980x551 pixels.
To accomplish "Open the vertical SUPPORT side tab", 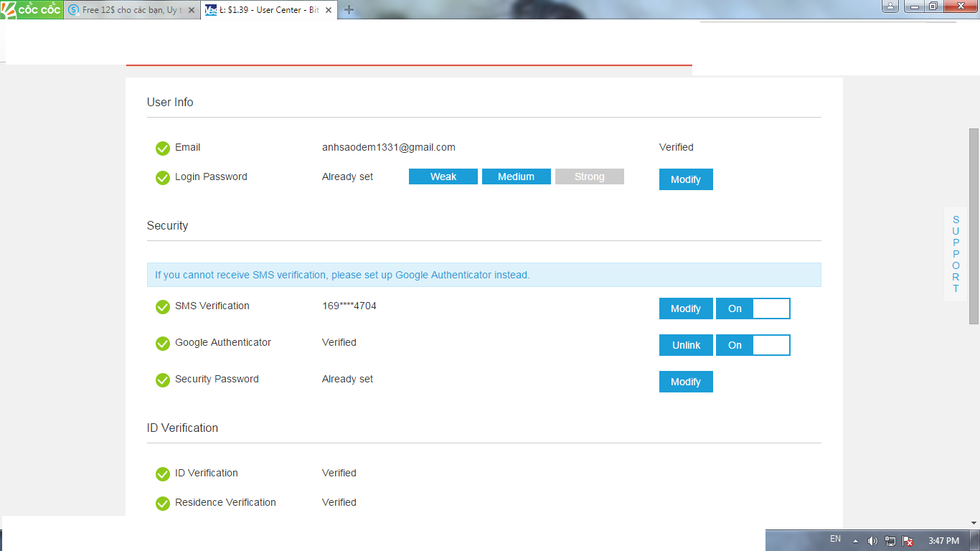I will pyautogui.click(x=956, y=254).
